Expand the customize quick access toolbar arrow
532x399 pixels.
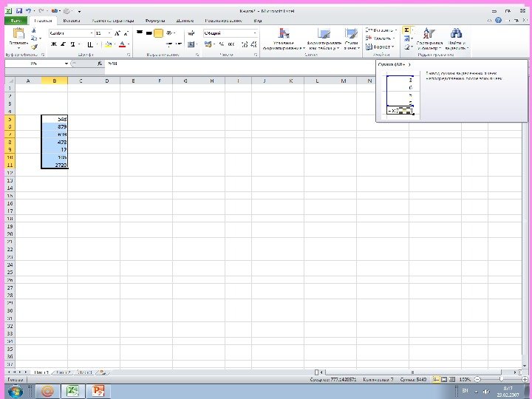(x=79, y=12)
